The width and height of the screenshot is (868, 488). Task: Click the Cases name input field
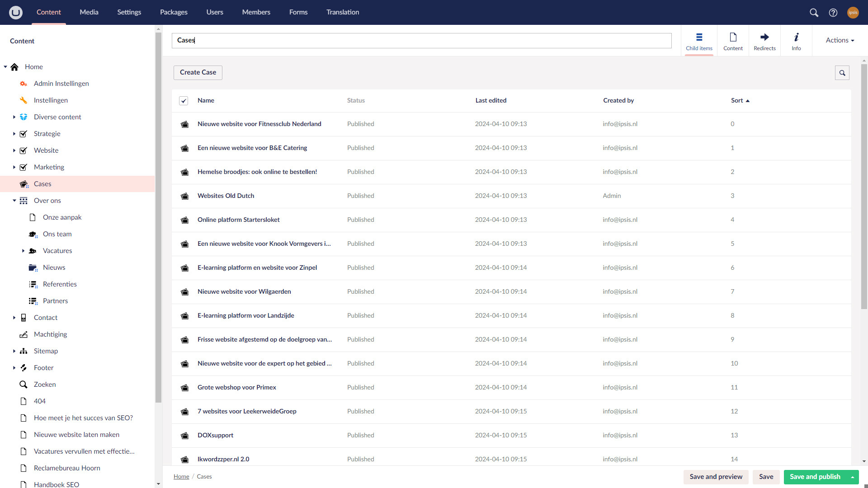point(421,40)
